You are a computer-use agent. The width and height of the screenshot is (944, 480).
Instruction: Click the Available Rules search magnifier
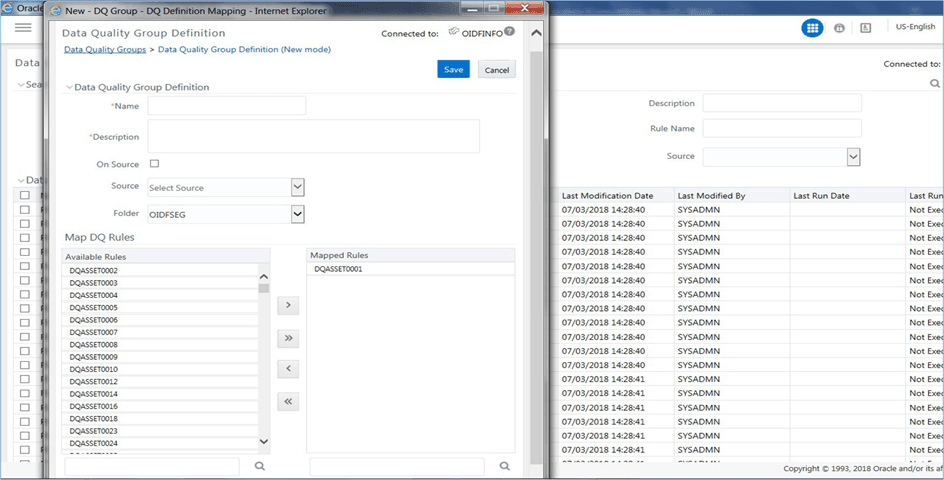tap(259, 466)
